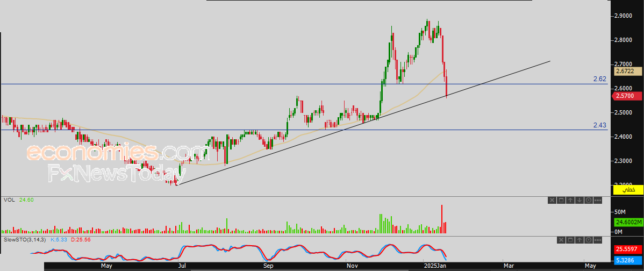Close the VOL indicator panel

pyautogui.click(x=552, y=200)
